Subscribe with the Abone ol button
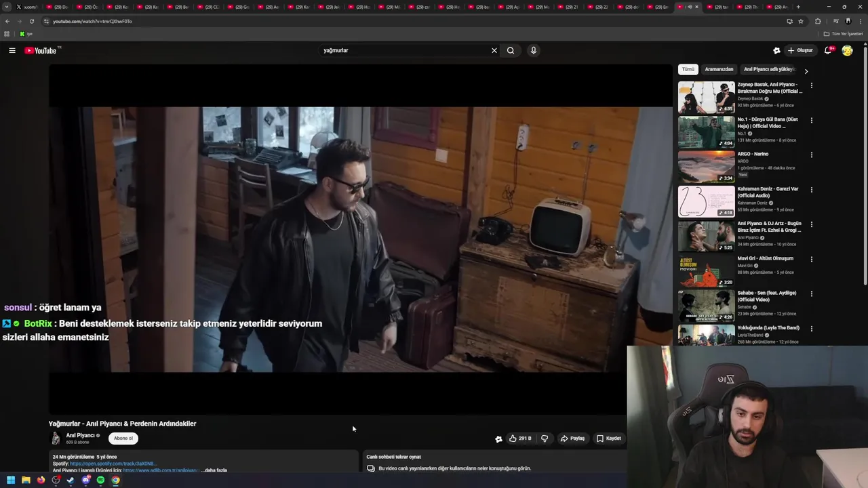The width and height of the screenshot is (868, 488). [x=123, y=438]
